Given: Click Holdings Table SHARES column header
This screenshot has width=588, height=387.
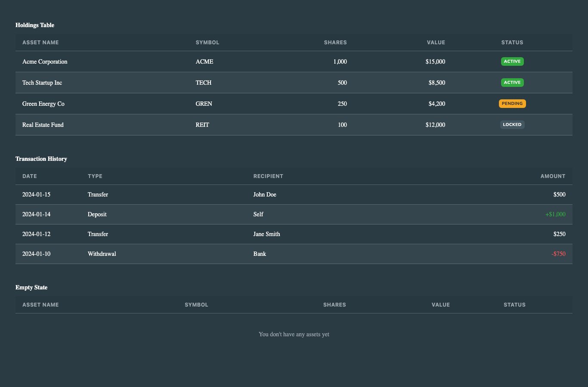Looking at the screenshot, I should coord(335,43).
